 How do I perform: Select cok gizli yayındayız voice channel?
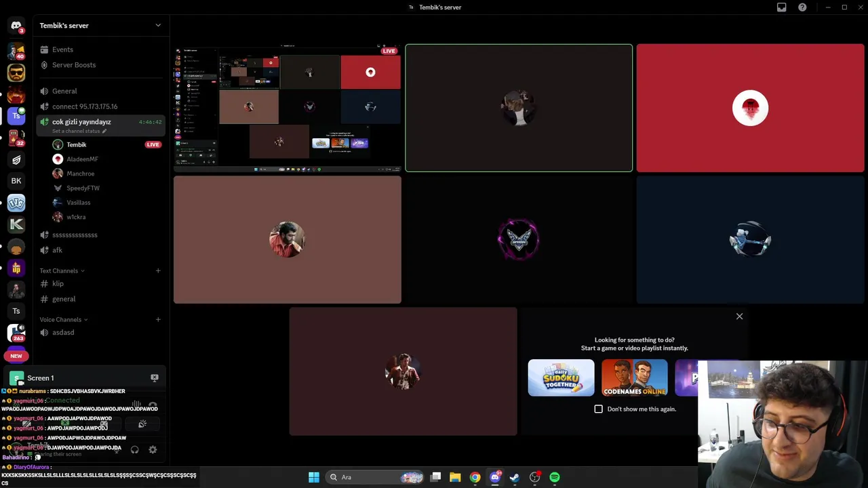(x=100, y=125)
